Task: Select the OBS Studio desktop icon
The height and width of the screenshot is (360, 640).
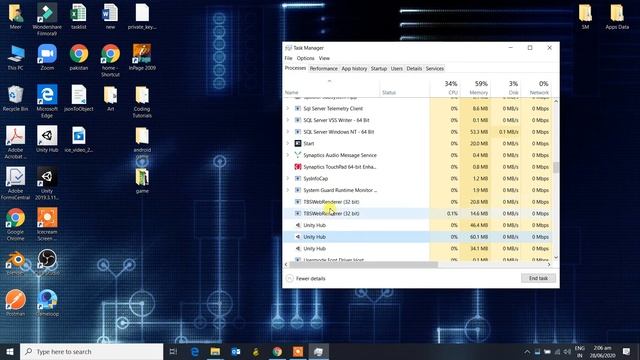Action: [x=47, y=262]
